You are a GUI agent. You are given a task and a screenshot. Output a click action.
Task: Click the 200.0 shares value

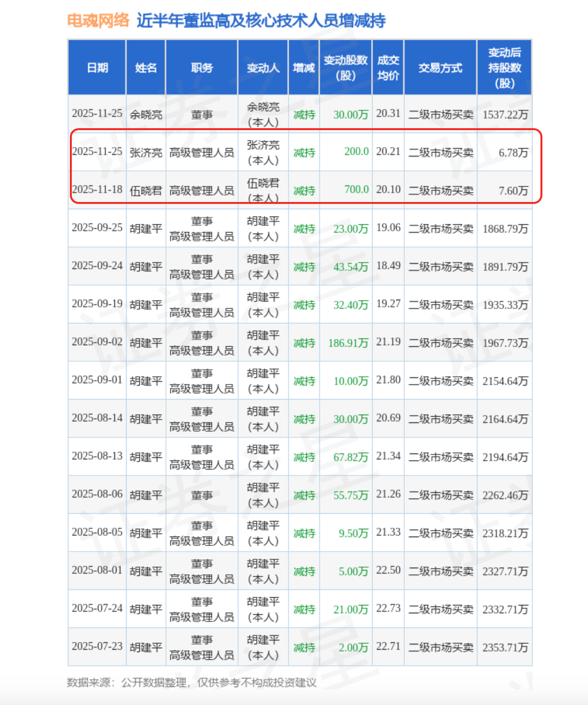point(357,151)
